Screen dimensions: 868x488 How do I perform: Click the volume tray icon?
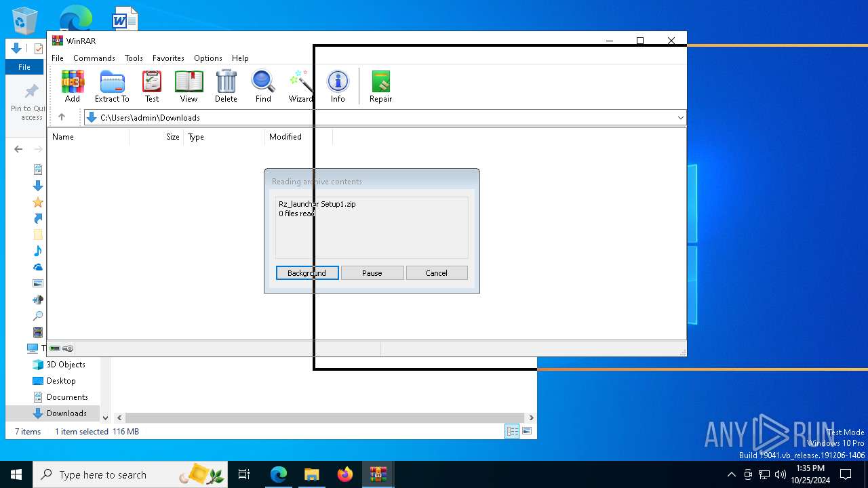pyautogui.click(x=780, y=474)
